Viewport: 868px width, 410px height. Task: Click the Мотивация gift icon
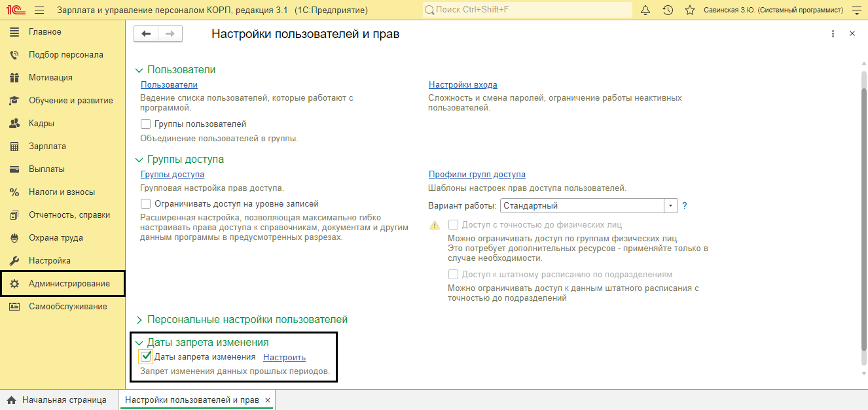click(14, 78)
